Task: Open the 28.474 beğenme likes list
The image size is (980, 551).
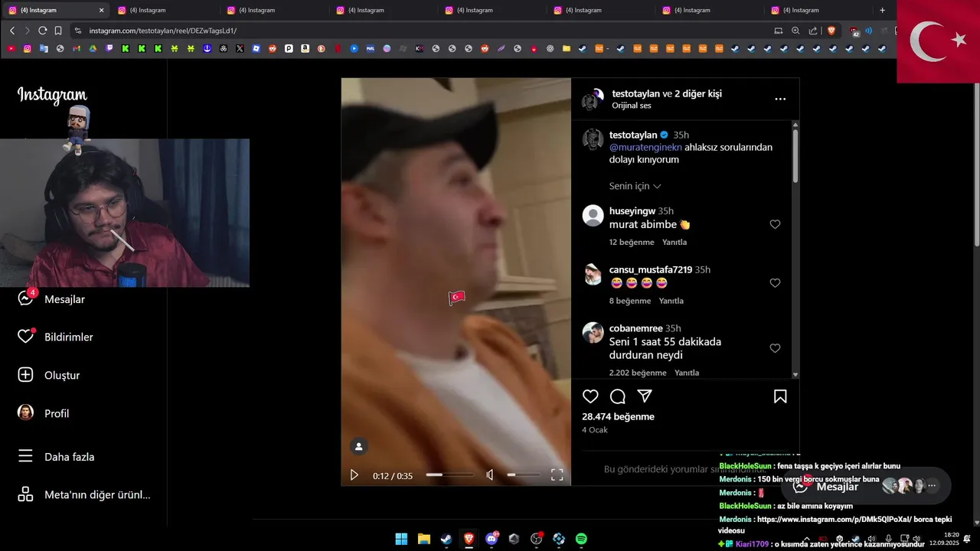Action: tap(618, 416)
